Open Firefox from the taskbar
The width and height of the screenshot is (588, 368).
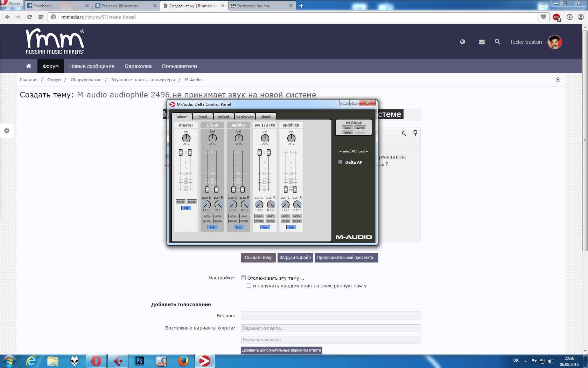[183, 361]
